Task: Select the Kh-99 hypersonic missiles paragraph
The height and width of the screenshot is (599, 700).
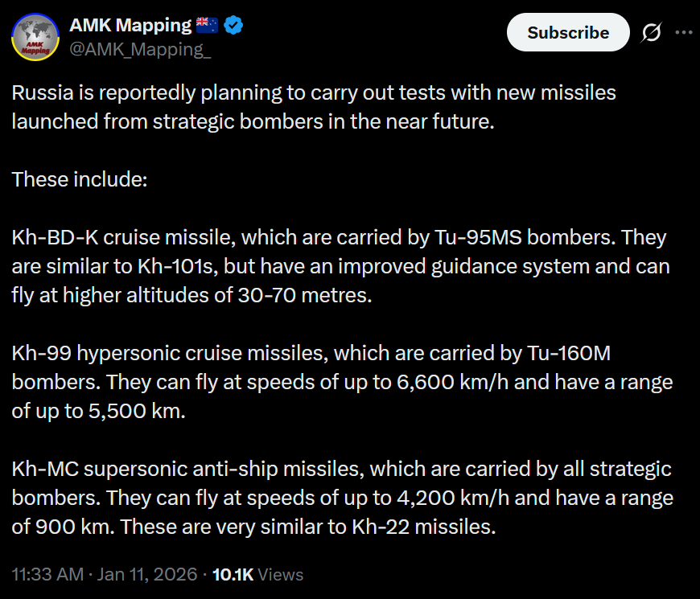Action: (x=342, y=382)
